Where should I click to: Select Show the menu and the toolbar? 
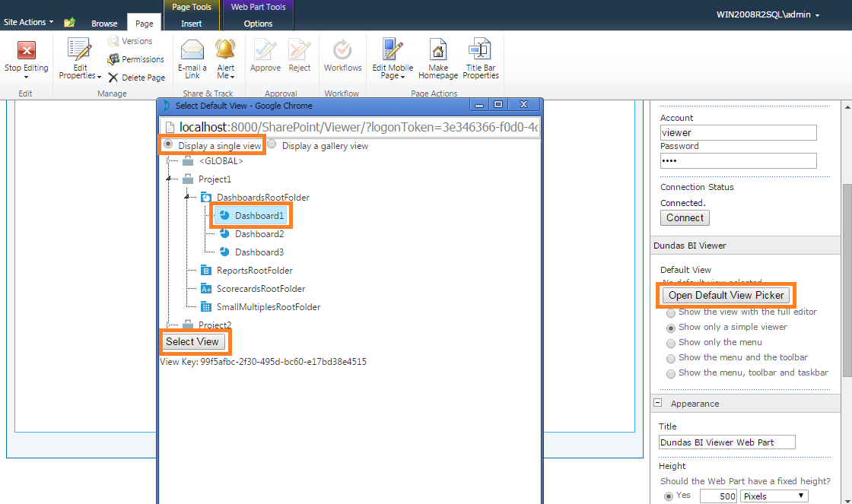coord(671,359)
